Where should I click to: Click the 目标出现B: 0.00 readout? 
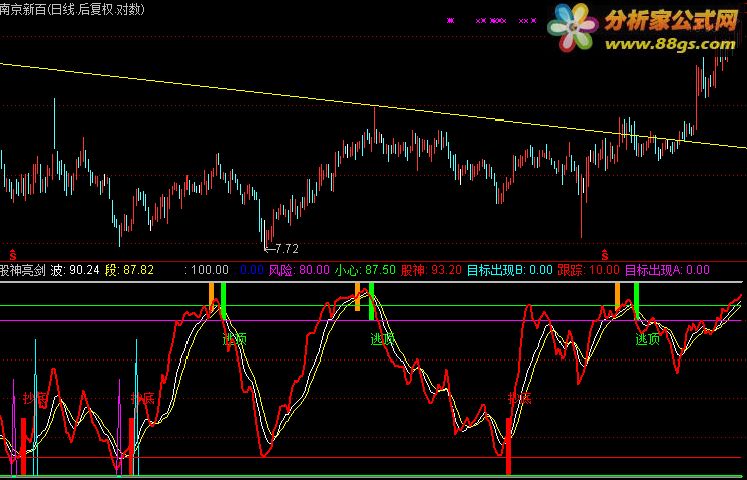[x=509, y=270]
